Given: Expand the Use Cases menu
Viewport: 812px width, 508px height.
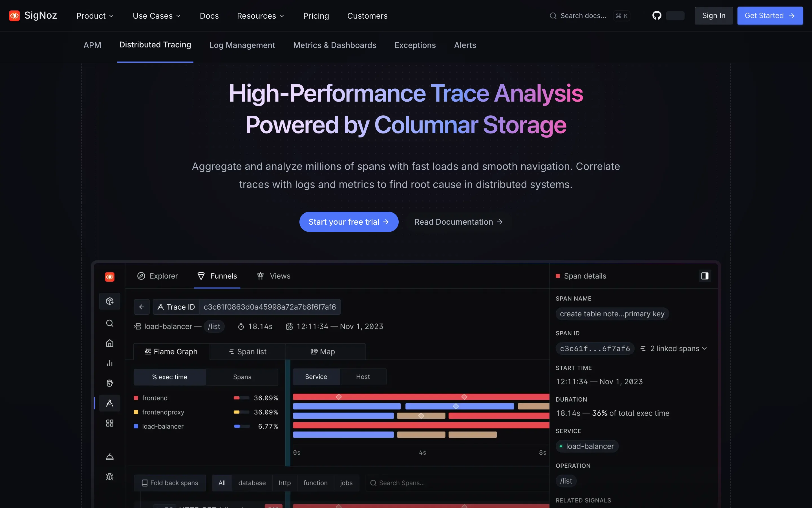Looking at the screenshot, I should click(157, 16).
